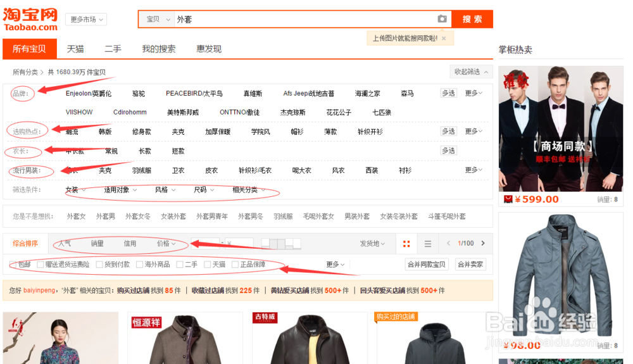This screenshot has height=364, width=633.
Task: Choose the 长款 length filter
Action: point(144,151)
